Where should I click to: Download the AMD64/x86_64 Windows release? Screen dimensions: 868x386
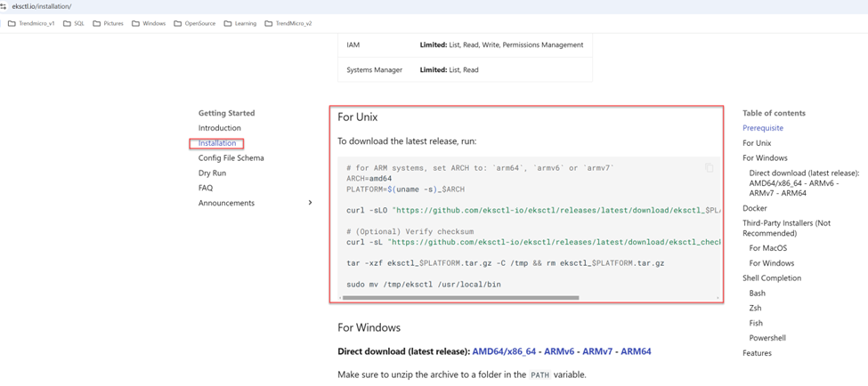tap(504, 351)
